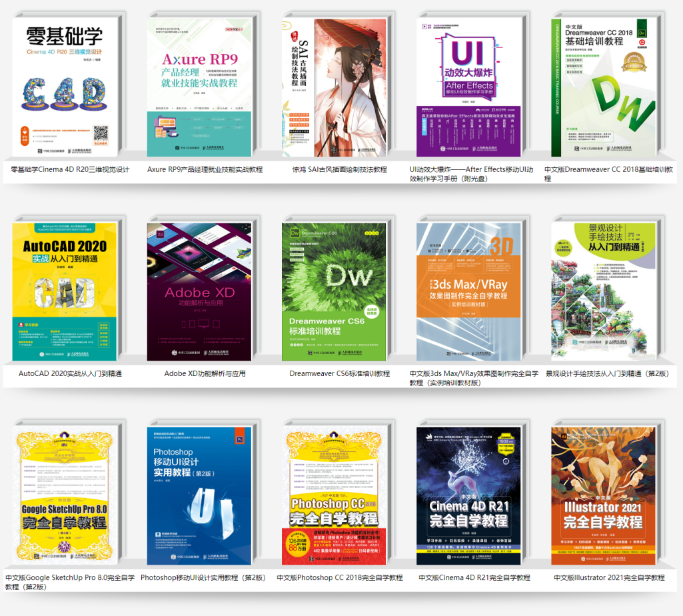Image resolution: width=683 pixels, height=616 pixels.
Task: Open the 3ds Max/VRay book cover
Action: coord(468,291)
